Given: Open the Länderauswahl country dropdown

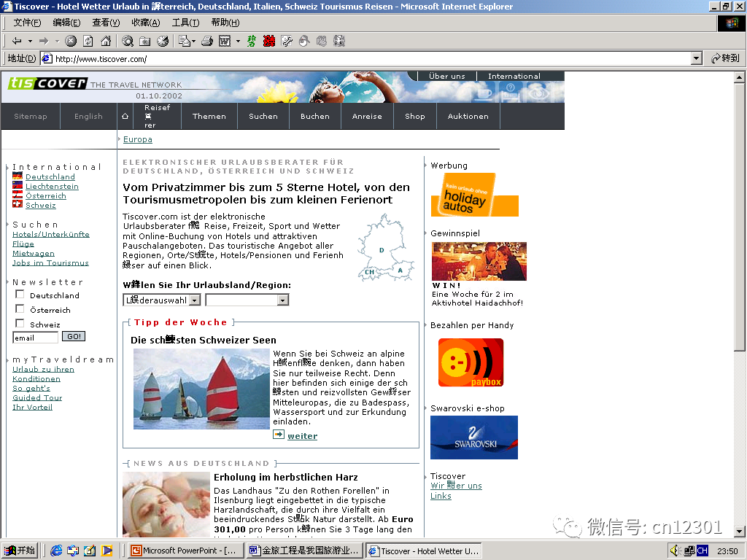Looking at the screenshot, I should (x=161, y=300).
